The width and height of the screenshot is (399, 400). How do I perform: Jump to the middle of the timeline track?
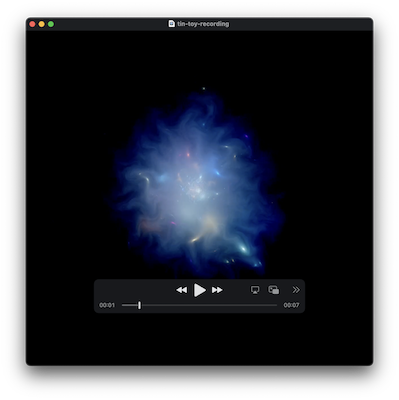pyautogui.click(x=199, y=305)
